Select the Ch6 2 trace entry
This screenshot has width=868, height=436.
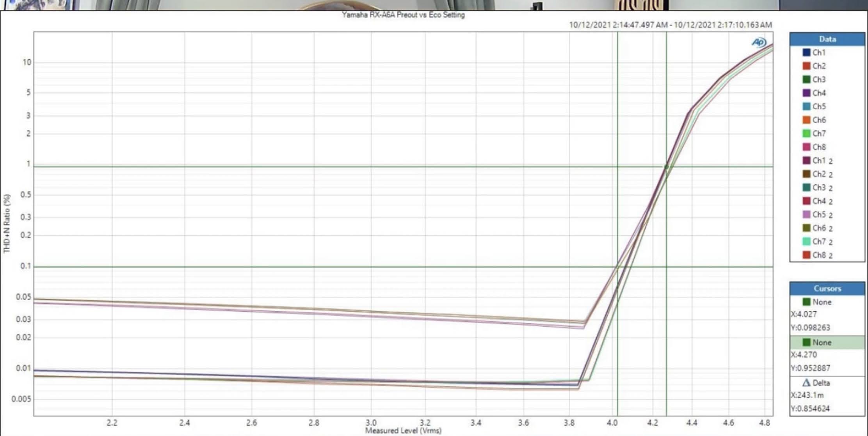click(822, 228)
